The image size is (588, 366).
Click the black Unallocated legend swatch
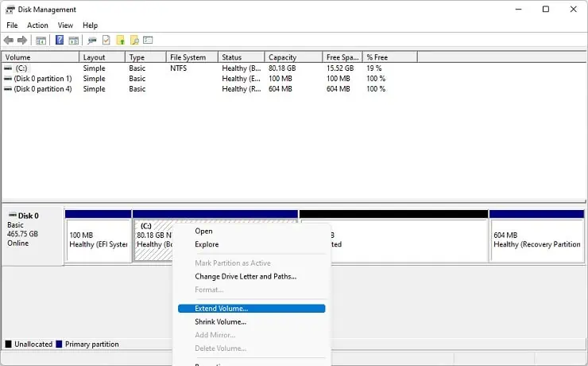click(x=9, y=345)
